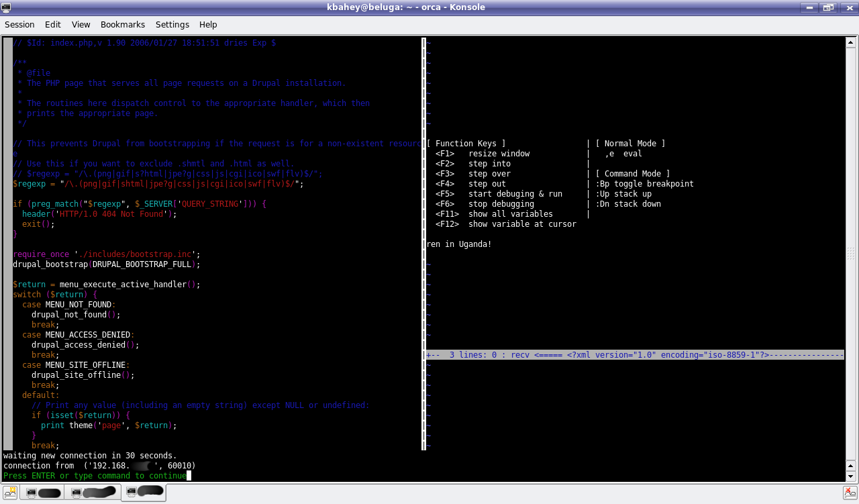Click the "header('HTTP/1.0 404 Not Found');" line
The image size is (859, 504).
(99, 214)
